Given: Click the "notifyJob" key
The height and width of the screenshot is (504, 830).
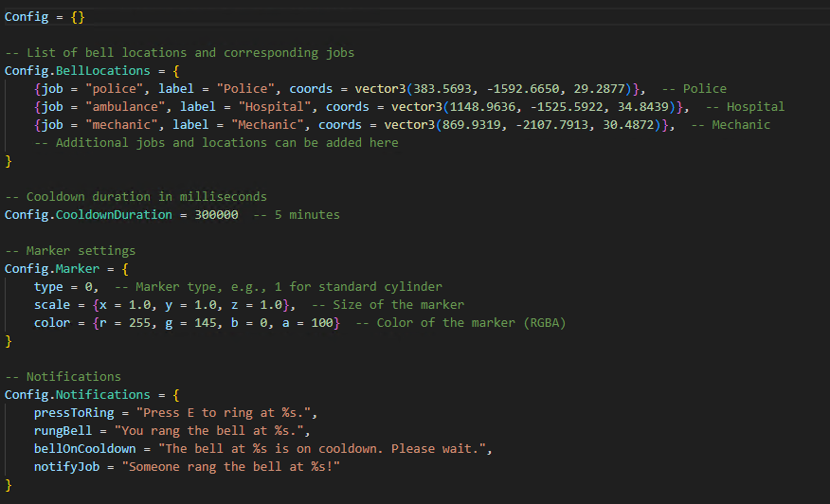Looking at the screenshot, I should (66, 467).
